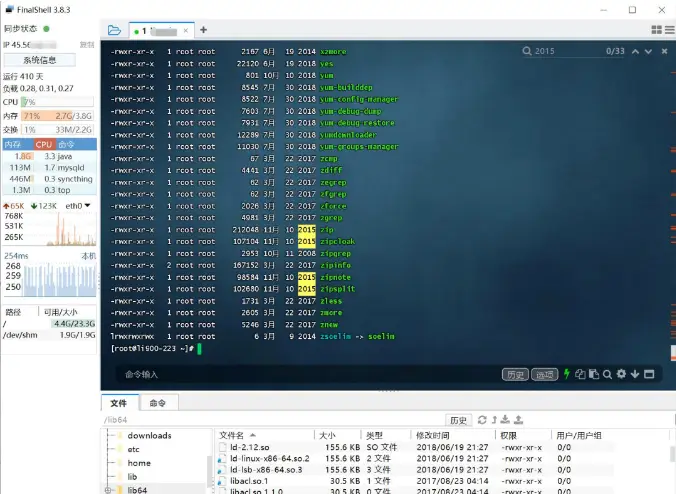Select downloads folder in tree
Screen dimensions: 676x494
click(149, 435)
